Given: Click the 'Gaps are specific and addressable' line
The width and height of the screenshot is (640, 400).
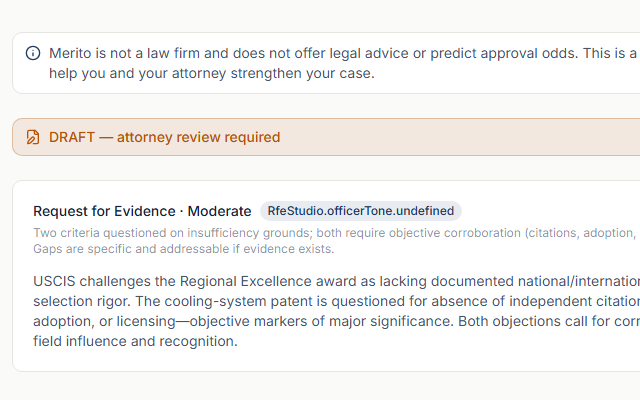Looking at the screenshot, I should [184, 249].
